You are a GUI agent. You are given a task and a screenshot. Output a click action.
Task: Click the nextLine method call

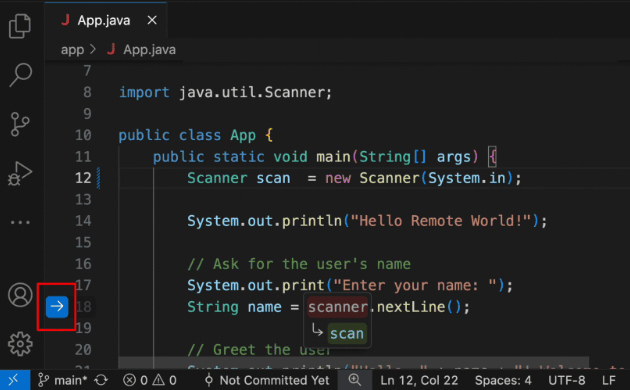tap(411, 307)
